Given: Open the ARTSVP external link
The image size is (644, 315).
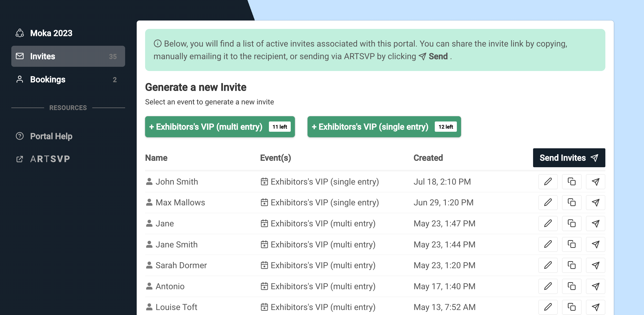Looking at the screenshot, I should point(50,159).
